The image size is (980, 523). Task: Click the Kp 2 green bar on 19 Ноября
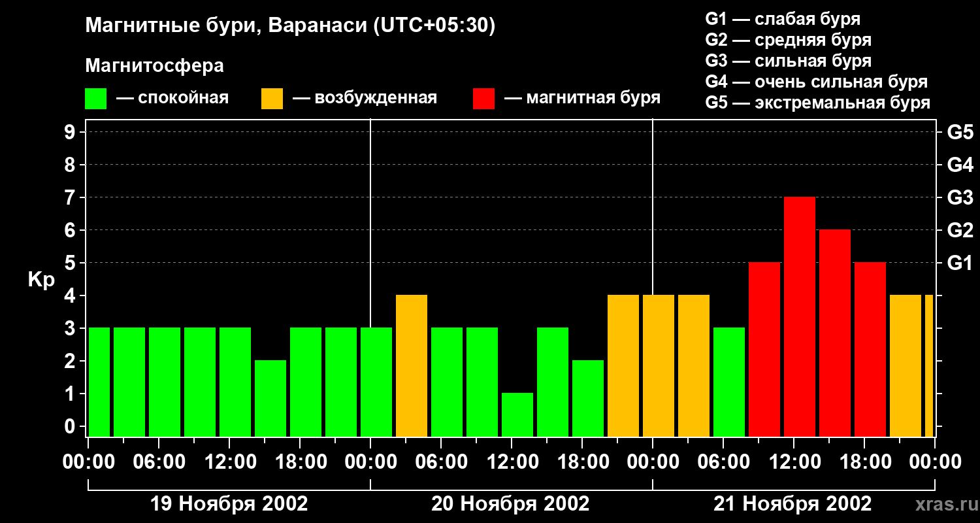[270, 398]
